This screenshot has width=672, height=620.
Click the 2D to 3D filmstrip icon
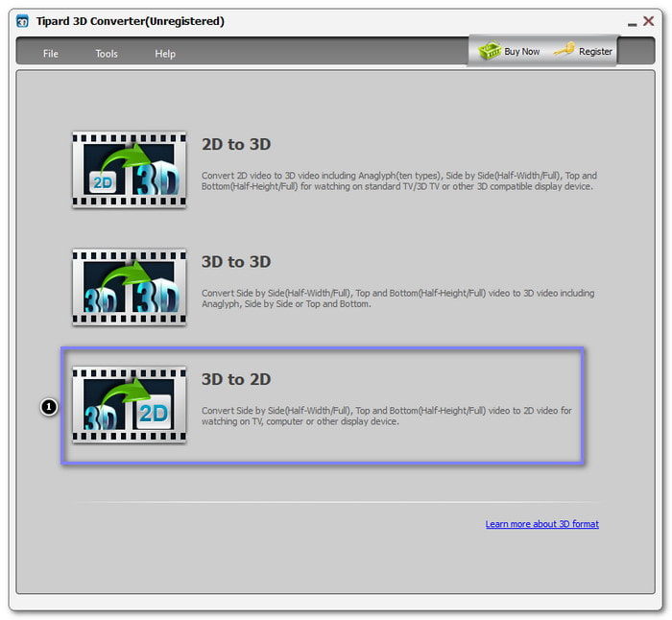pyautogui.click(x=129, y=170)
